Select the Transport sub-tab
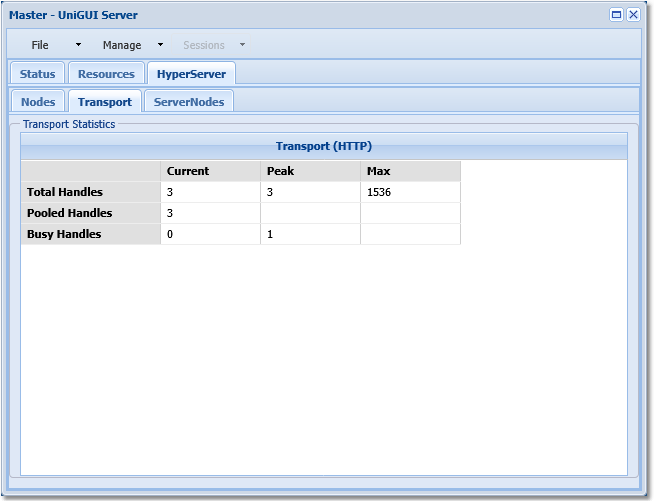The image size is (654, 503). (105, 102)
